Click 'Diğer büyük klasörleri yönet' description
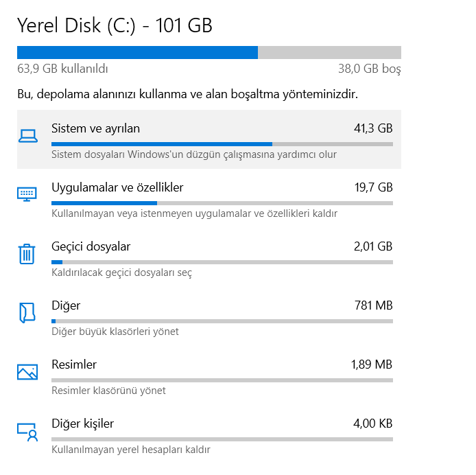 115,332
